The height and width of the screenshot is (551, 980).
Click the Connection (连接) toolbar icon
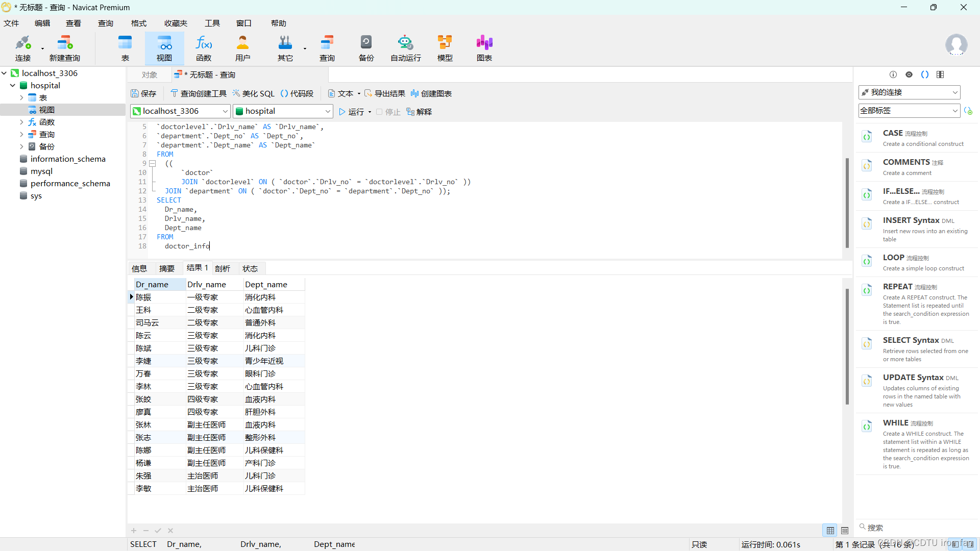[23, 48]
